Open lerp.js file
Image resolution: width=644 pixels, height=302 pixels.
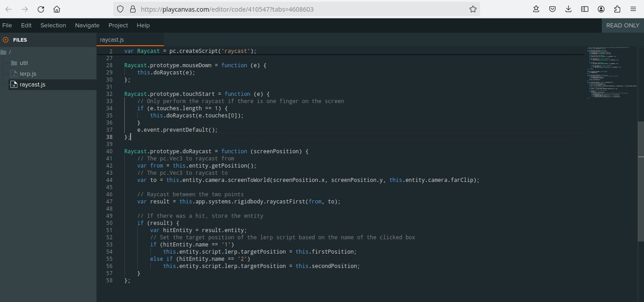(x=28, y=73)
